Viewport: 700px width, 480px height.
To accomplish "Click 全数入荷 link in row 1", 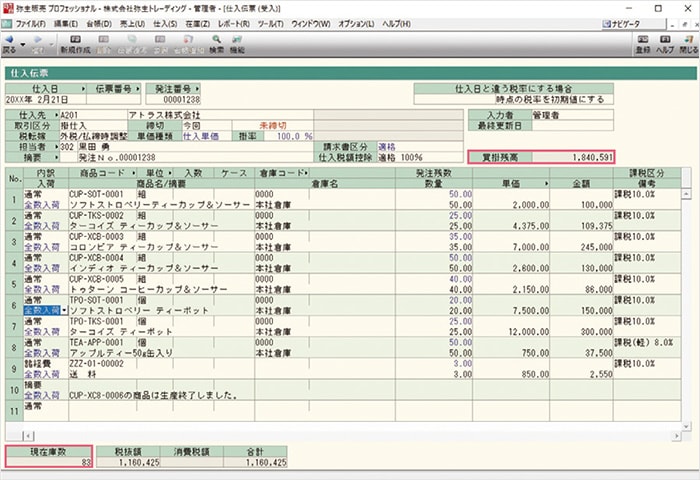I will 42,205.
